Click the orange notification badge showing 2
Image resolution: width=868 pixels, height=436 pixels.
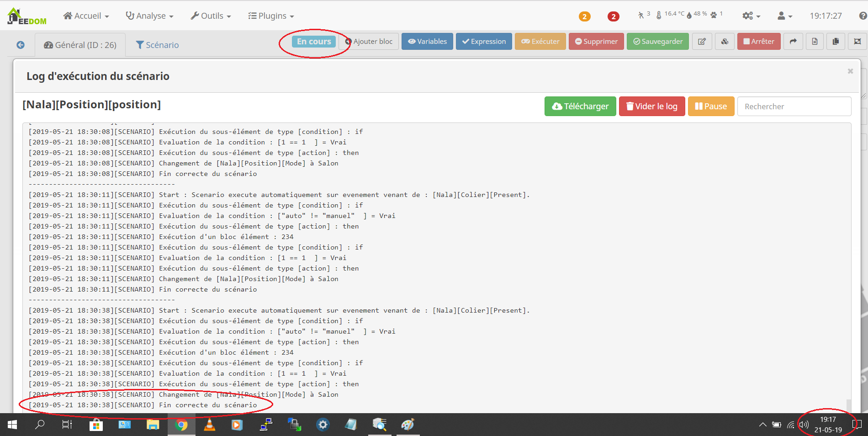coord(584,16)
